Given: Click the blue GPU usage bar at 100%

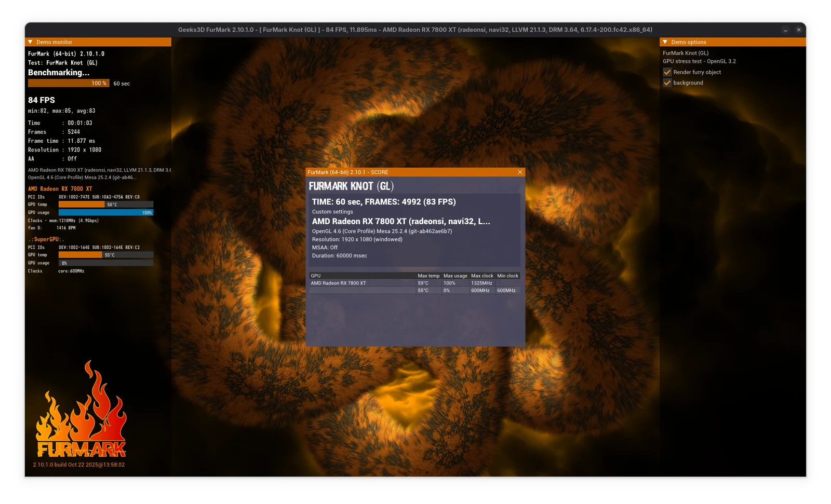Looking at the screenshot, I should click(x=106, y=212).
